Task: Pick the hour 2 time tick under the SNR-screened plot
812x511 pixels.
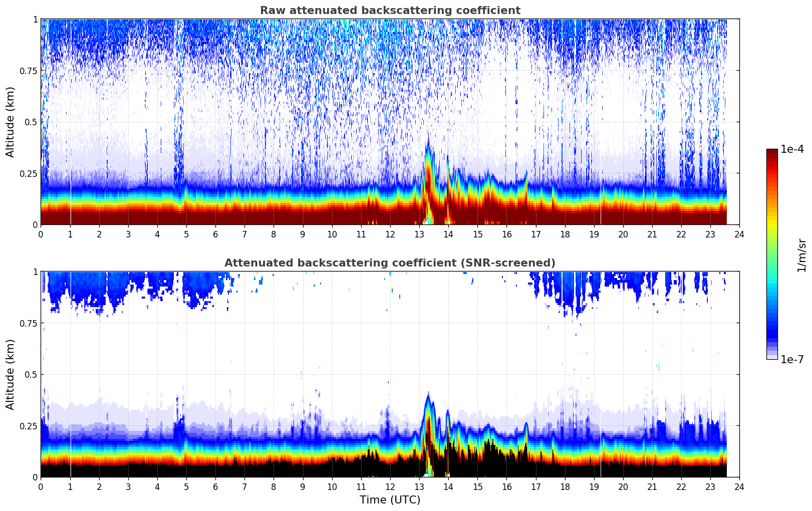Action: pos(99,486)
